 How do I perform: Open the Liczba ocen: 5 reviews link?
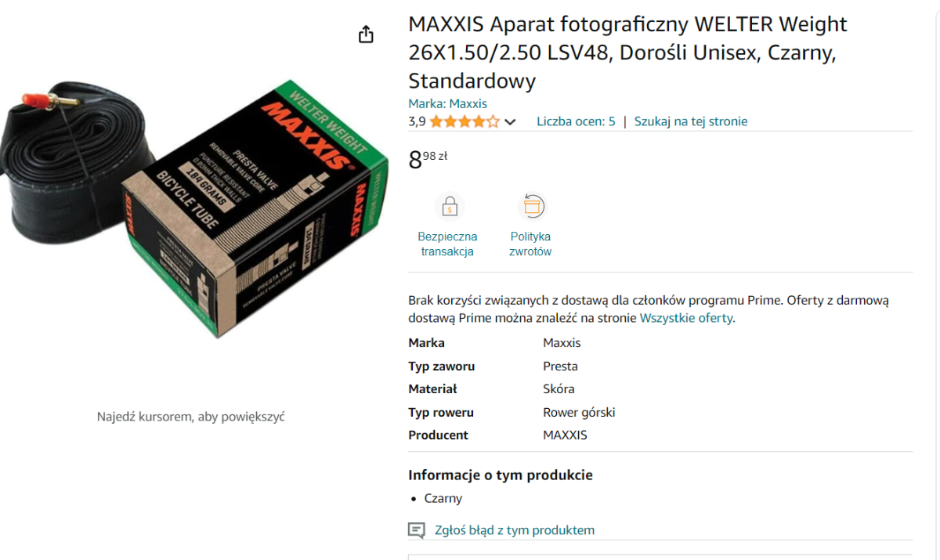576,121
